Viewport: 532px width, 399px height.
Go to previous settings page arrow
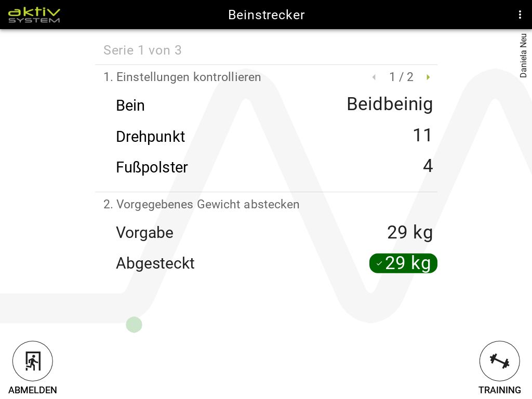[374, 77]
